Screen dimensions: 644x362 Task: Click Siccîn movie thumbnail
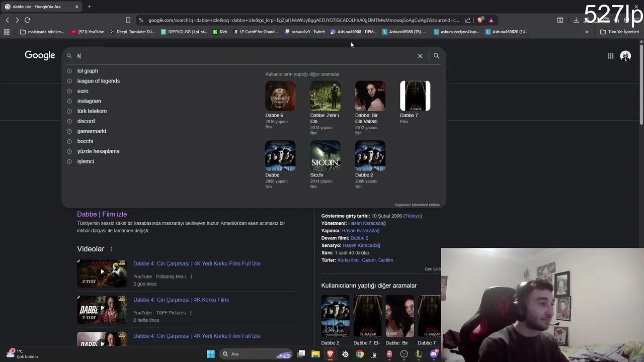325,155
